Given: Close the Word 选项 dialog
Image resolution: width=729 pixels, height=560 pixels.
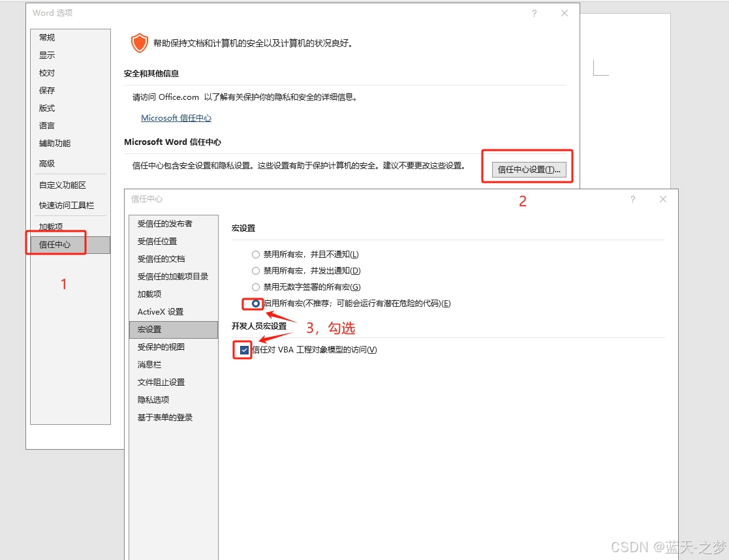Looking at the screenshot, I should [x=565, y=14].
